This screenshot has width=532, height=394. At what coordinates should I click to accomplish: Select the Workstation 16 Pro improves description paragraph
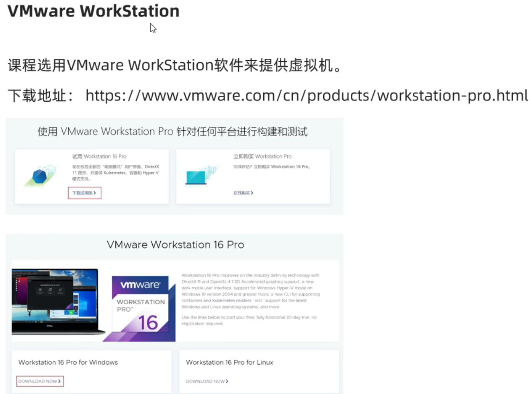pyautogui.click(x=251, y=291)
